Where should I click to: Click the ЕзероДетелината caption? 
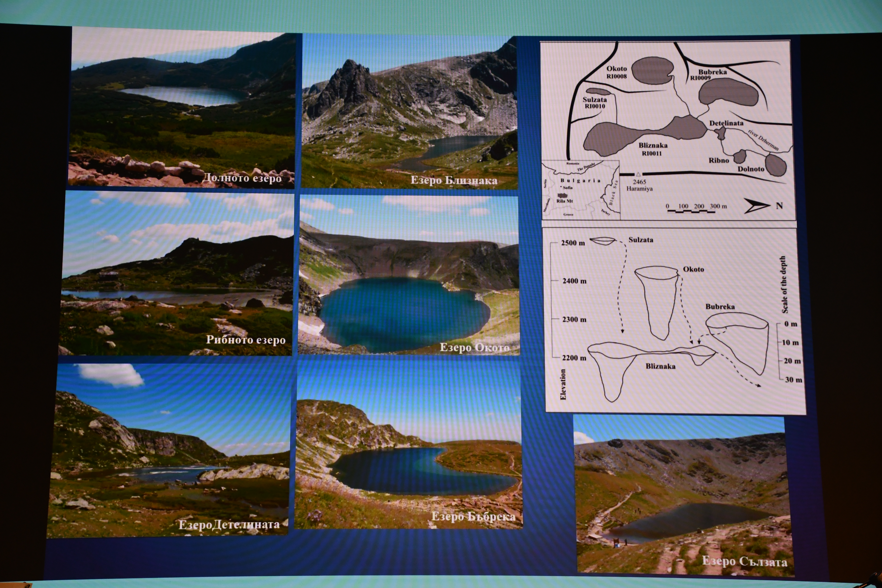tap(229, 524)
